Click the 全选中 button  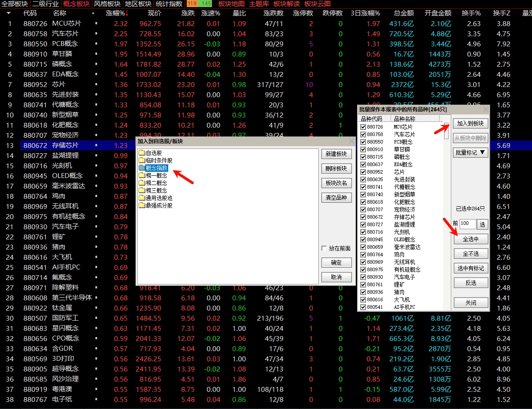[x=471, y=239]
